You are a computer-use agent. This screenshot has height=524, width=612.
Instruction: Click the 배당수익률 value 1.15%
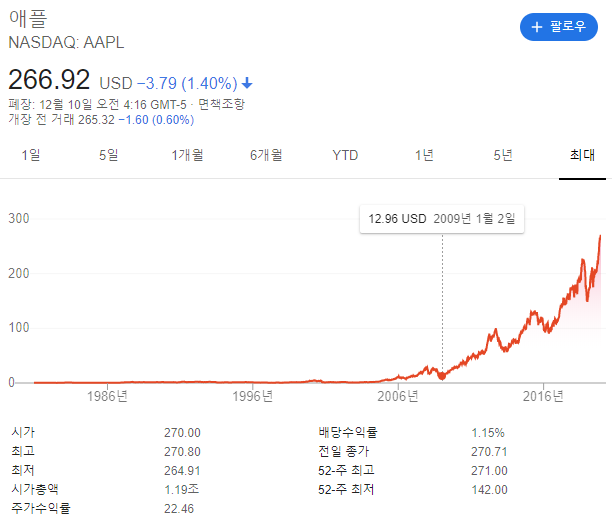point(488,433)
